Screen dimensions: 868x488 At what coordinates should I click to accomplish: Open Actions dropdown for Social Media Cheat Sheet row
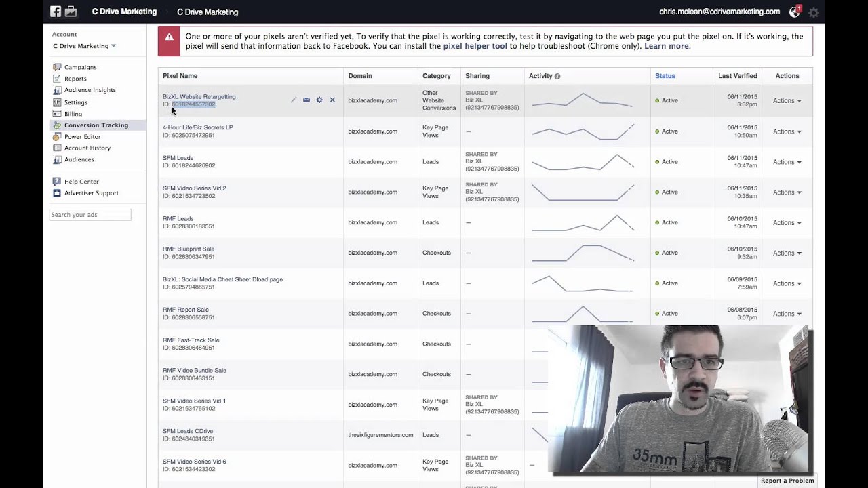787,283
